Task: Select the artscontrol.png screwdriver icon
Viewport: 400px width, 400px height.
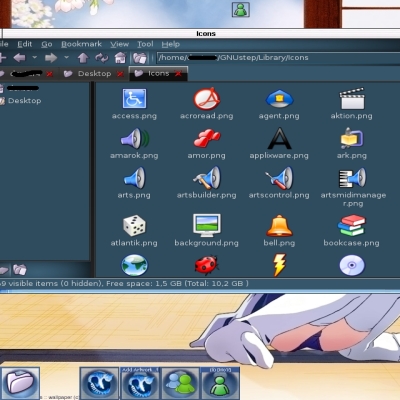Action: 279,178
